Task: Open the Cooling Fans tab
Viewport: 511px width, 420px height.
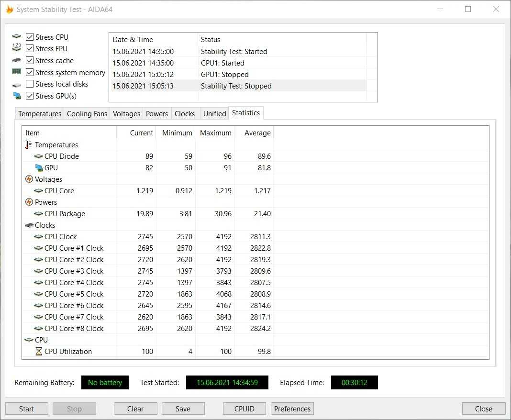Action: 87,114
